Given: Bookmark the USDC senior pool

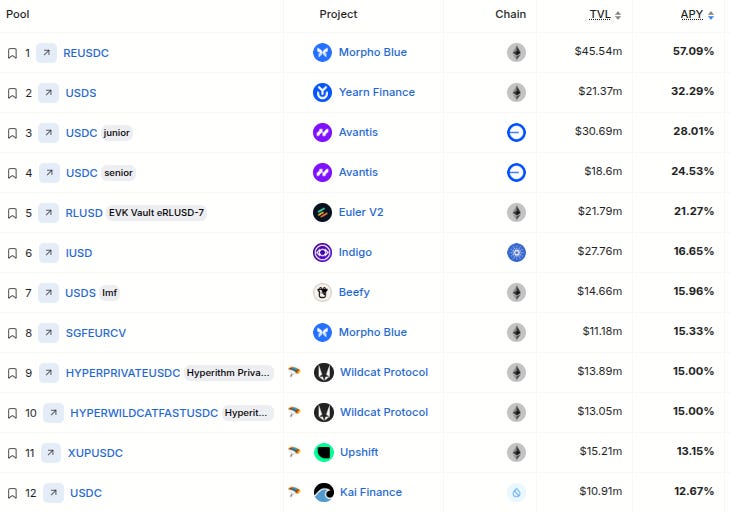Looking at the screenshot, I should pos(13,173).
